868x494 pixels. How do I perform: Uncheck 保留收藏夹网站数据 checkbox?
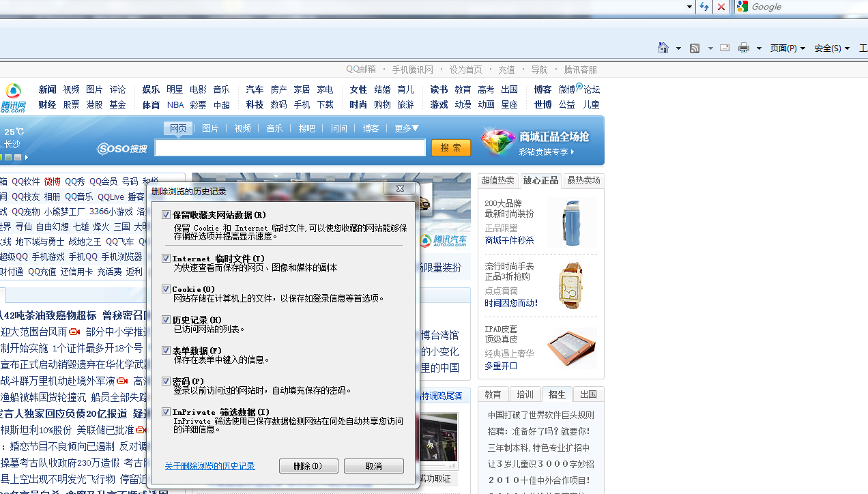click(166, 214)
